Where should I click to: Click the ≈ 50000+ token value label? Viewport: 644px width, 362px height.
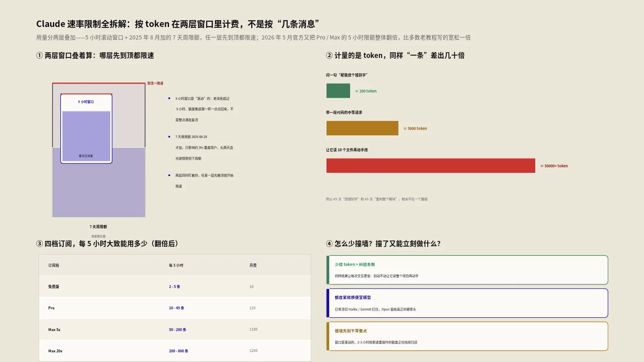[x=554, y=166]
